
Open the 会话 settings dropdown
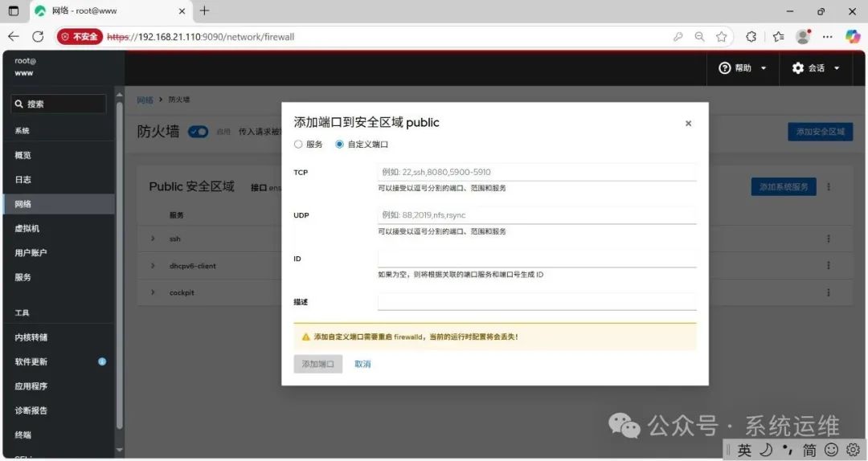[817, 68]
